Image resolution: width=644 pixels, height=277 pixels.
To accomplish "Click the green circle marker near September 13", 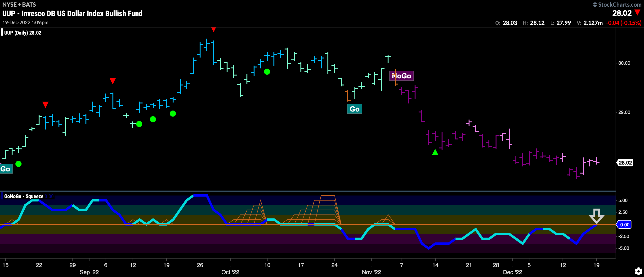I will 139,124.
